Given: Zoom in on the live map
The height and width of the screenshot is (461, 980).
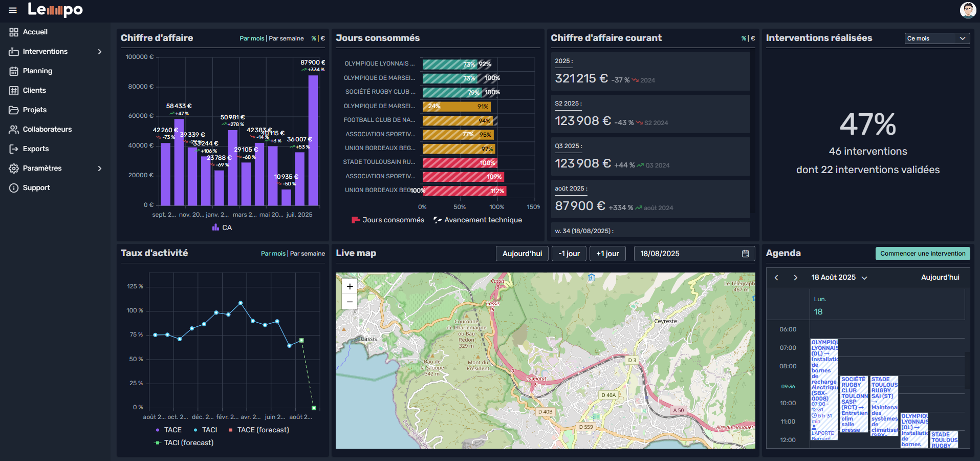Looking at the screenshot, I should point(350,287).
